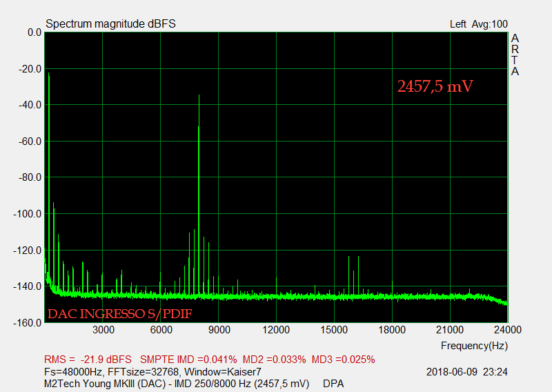552x392 pixels.
Task: Click the 'DAC INGRESSO S/PDIF' annotation
Action: pyautogui.click(x=119, y=313)
